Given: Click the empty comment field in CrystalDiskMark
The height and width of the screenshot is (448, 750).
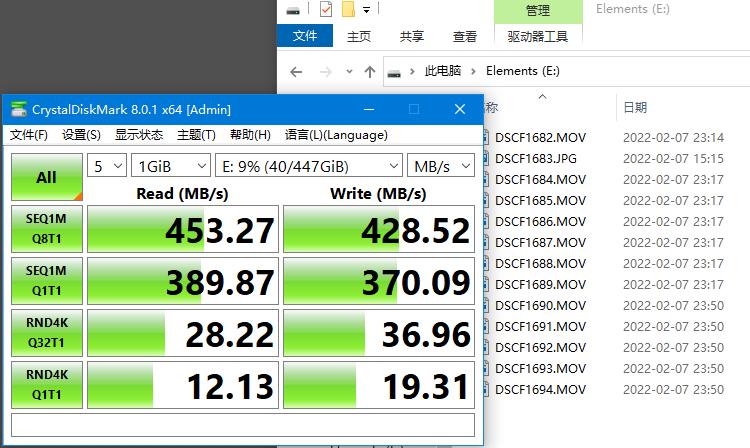Looking at the screenshot, I should [243, 425].
